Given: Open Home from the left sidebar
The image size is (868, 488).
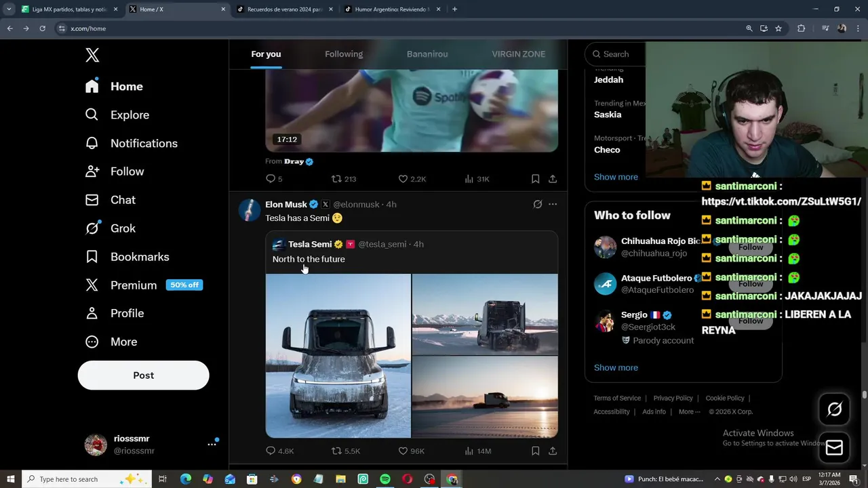Looking at the screenshot, I should (x=114, y=86).
